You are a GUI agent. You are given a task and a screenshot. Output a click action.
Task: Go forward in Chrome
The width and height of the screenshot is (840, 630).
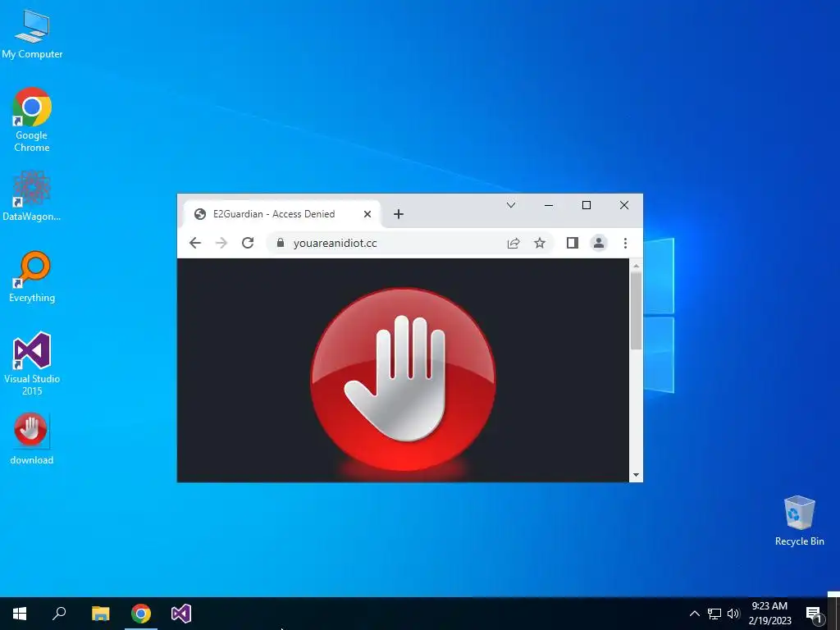pyautogui.click(x=221, y=243)
